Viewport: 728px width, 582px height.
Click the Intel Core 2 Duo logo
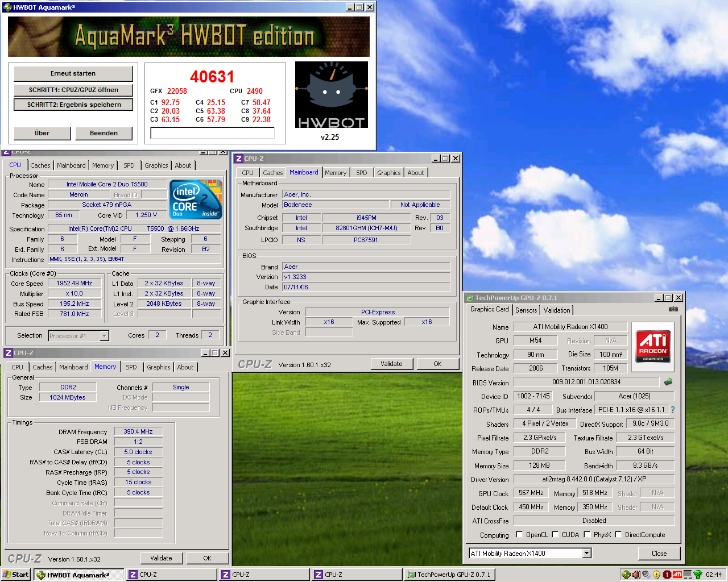coord(196,199)
